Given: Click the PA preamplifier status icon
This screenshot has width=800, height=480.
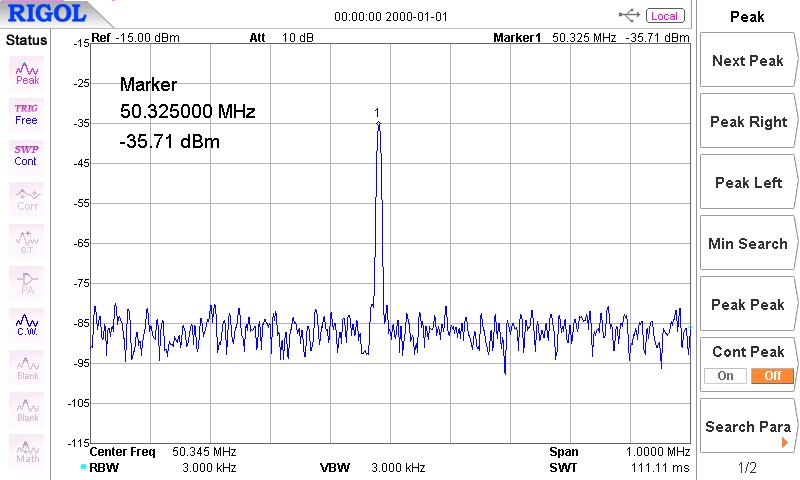Looking at the screenshot, I should point(27,282).
